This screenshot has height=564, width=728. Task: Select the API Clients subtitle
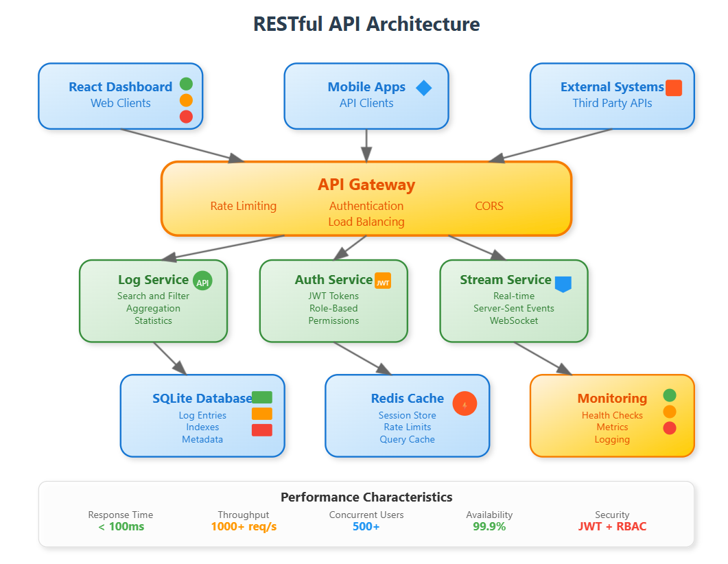366,103
